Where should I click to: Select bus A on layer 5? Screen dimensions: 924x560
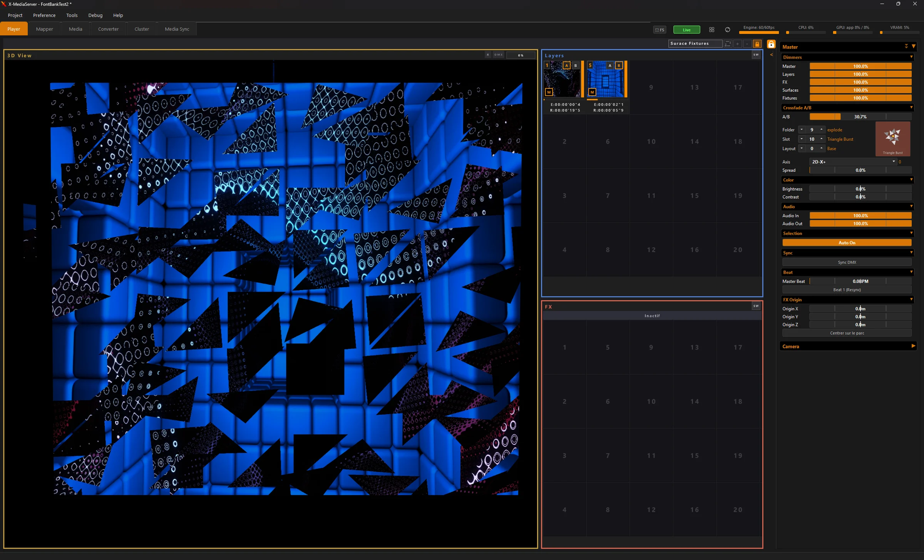[610, 65]
